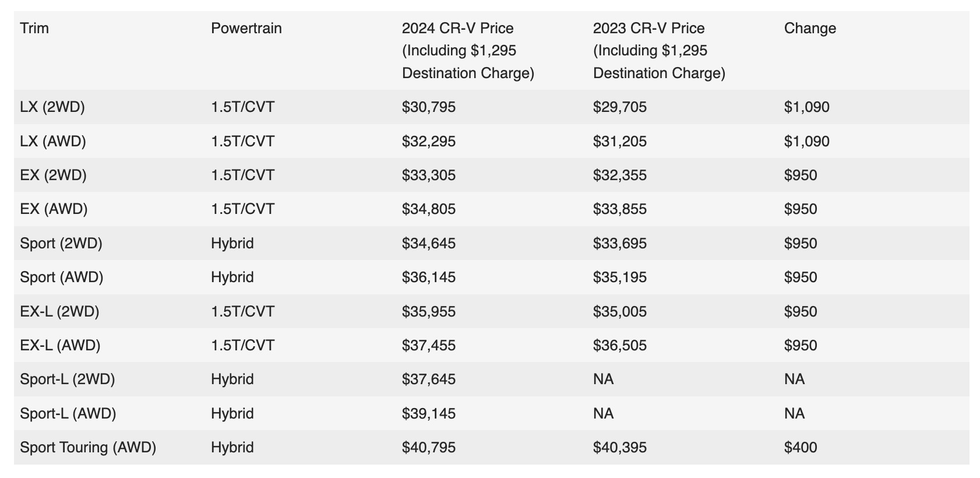Screen dimensions: 980x478
Task: Select the LX (AWD) trim cell
Action: 53,142
